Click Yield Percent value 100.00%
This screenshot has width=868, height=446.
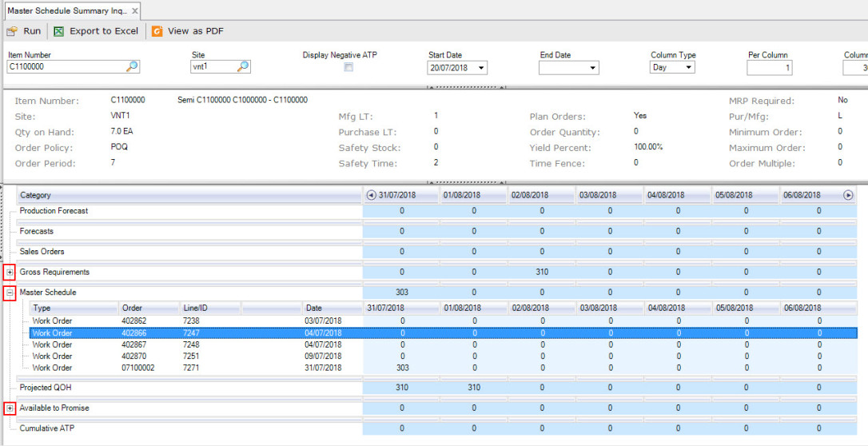[x=648, y=147]
